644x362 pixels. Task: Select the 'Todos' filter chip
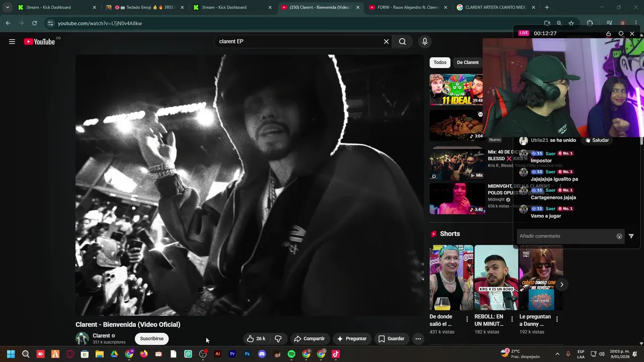click(440, 62)
